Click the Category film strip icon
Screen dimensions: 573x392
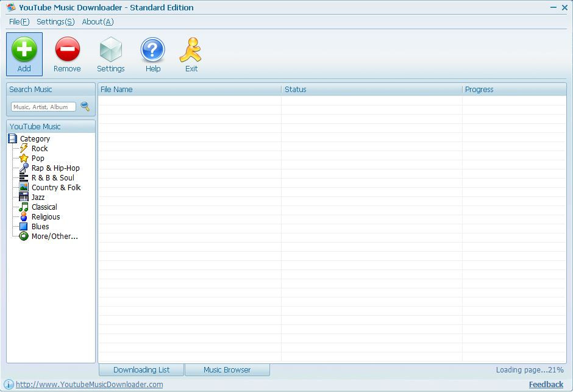point(13,138)
